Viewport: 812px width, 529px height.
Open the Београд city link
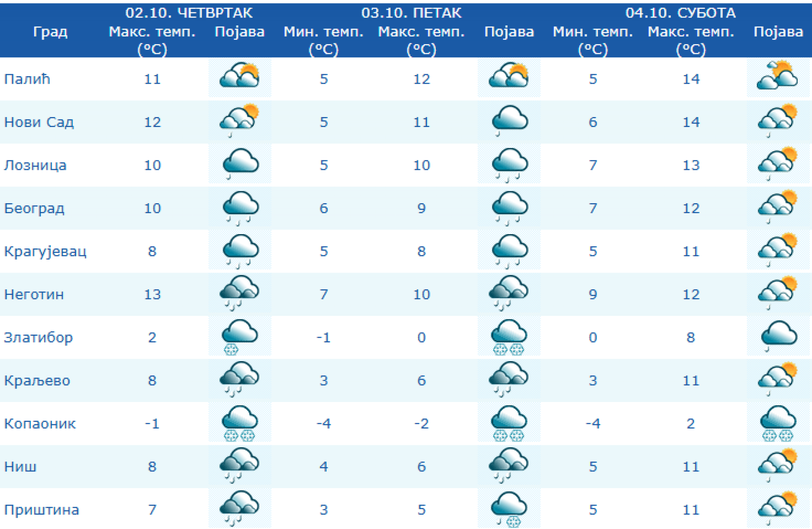click(34, 208)
